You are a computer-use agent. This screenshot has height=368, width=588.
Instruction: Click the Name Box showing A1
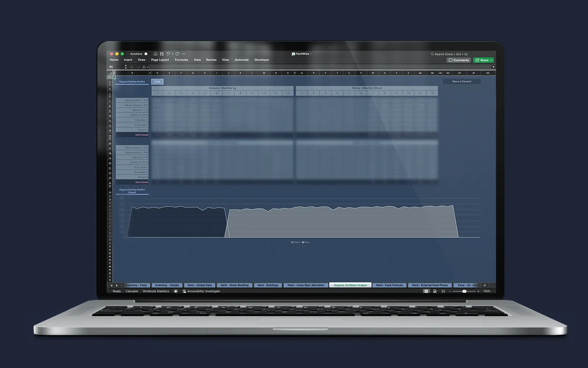coord(116,67)
